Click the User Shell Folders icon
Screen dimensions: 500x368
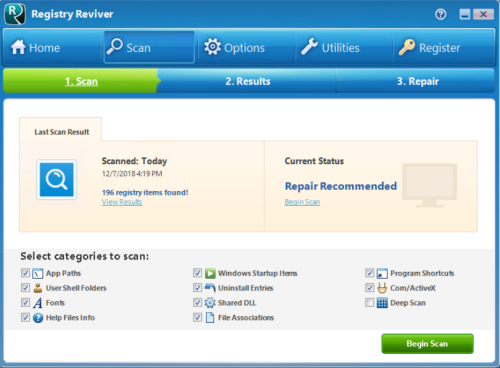pos(38,288)
